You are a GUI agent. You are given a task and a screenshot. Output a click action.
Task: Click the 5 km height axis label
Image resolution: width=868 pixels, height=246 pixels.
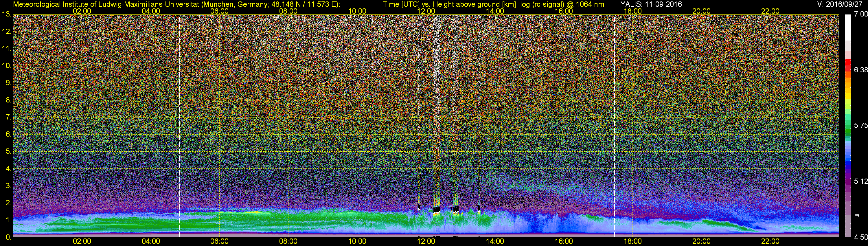point(8,151)
